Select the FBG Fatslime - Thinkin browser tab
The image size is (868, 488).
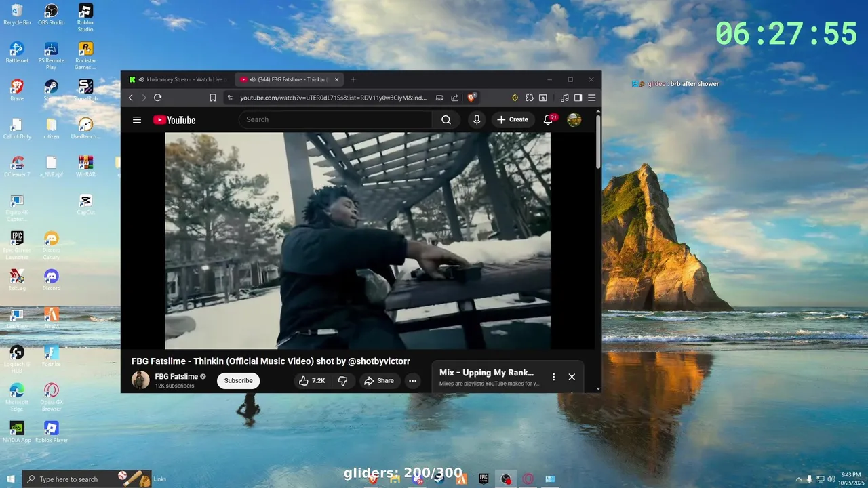288,79
